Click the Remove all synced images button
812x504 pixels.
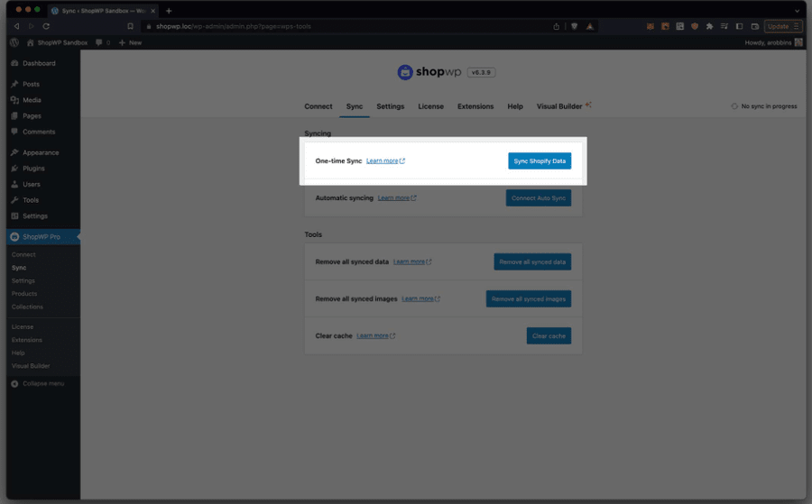coord(528,299)
